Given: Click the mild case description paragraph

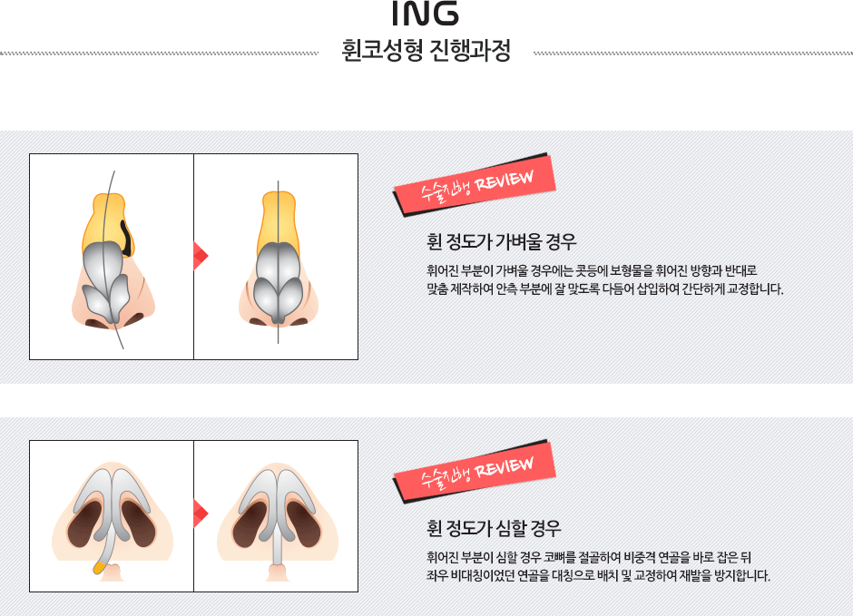Looking at the screenshot, I should point(605,279).
